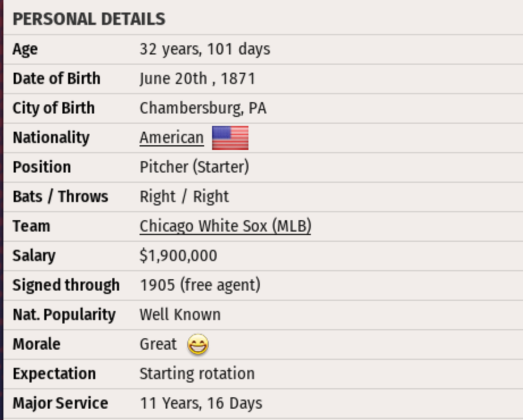The height and width of the screenshot is (420, 523).
Task: Open the Chicago White Sox (MLB) link
Action: pyautogui.click(x=225, y=226)
